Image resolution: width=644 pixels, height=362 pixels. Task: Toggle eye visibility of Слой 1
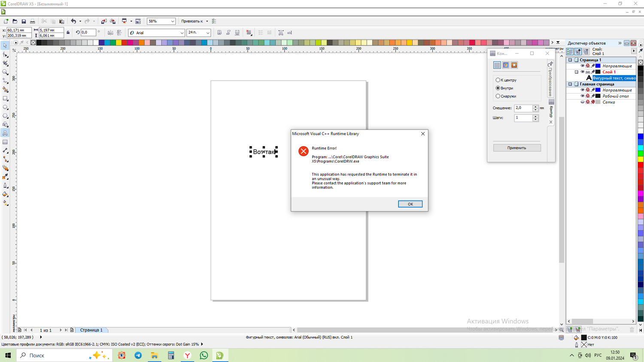(583, 72)
